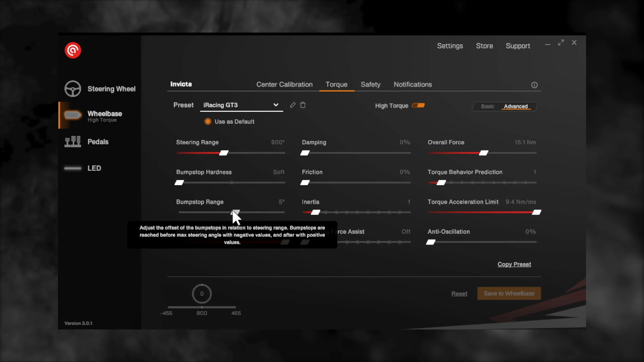This screenshot has height=362, width=644.
Task: Select the Wheelbase icon in sidebar
Action: tap(73, 115)
